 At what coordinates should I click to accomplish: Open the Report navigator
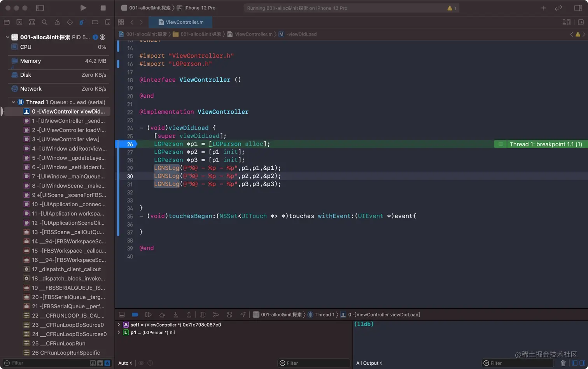click(x=108, y=22)
